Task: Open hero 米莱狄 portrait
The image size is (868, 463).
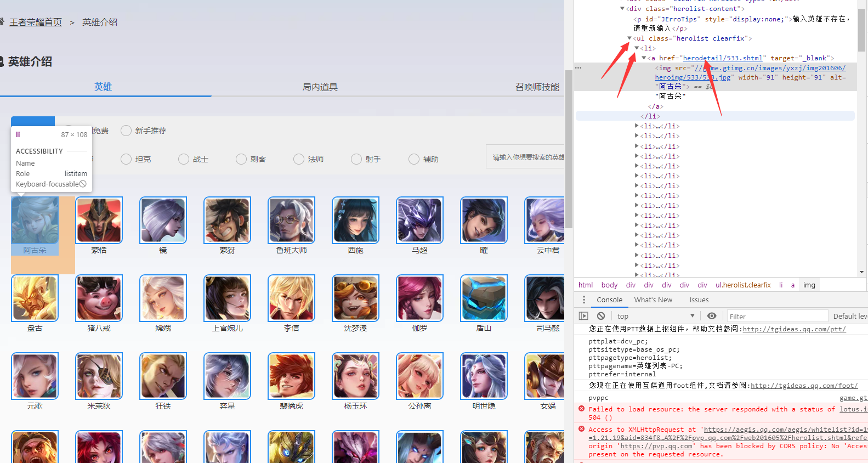Action: tap(99, 376)
